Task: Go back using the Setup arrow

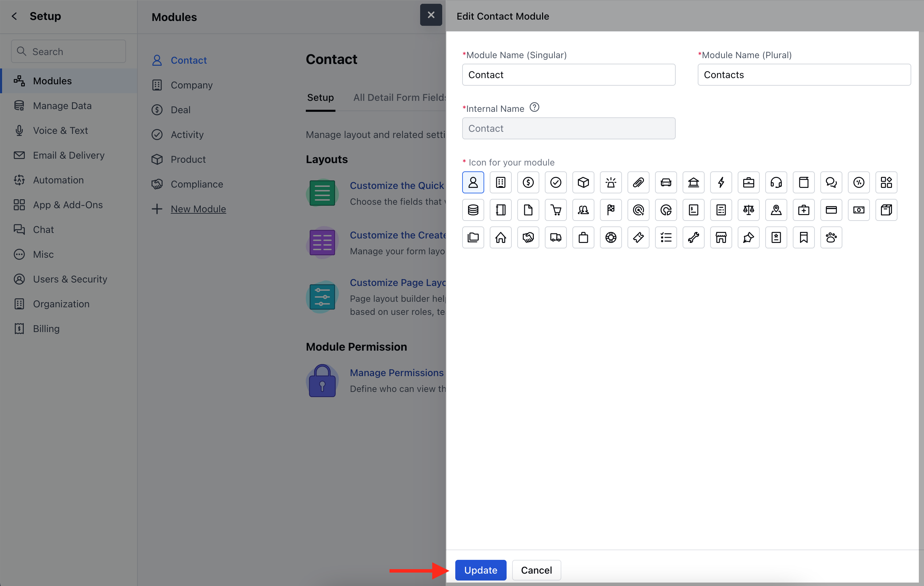Action: [14, 16]
